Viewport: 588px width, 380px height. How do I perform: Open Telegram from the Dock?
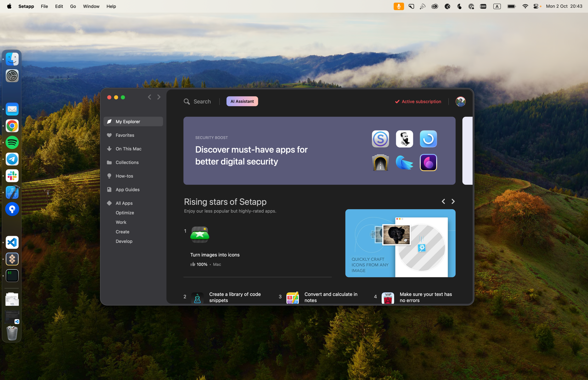coord(12,159)
